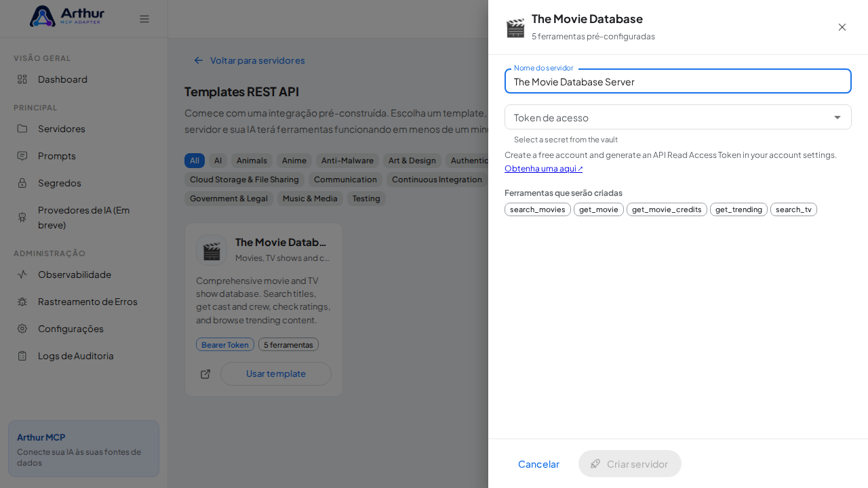Viewport: 868px width, 488px height.
Task: Open Rastreamento de Erros page
Action: 84,302
